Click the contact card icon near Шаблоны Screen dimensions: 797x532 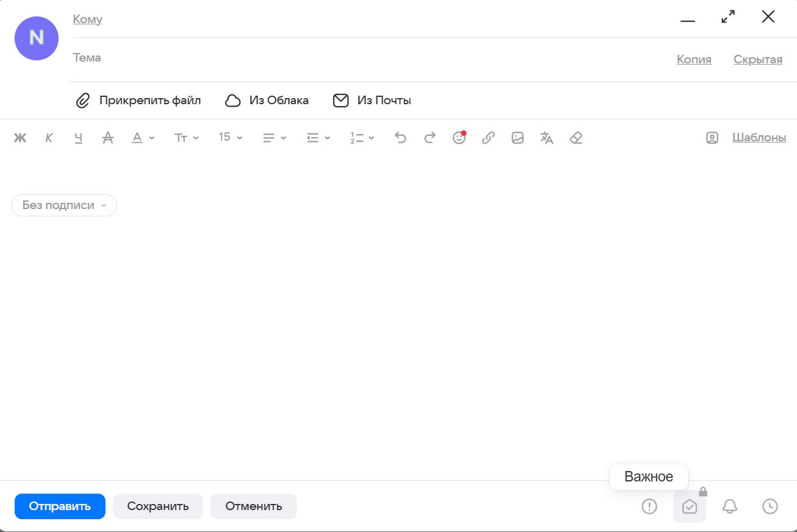[712, 138]
